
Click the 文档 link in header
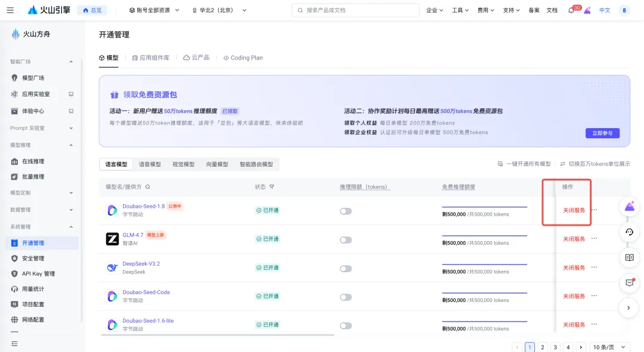coord(552,10)
